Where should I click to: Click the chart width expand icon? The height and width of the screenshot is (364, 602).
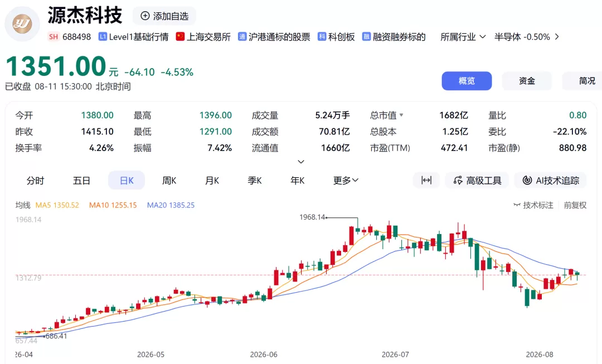click(426, 180)
